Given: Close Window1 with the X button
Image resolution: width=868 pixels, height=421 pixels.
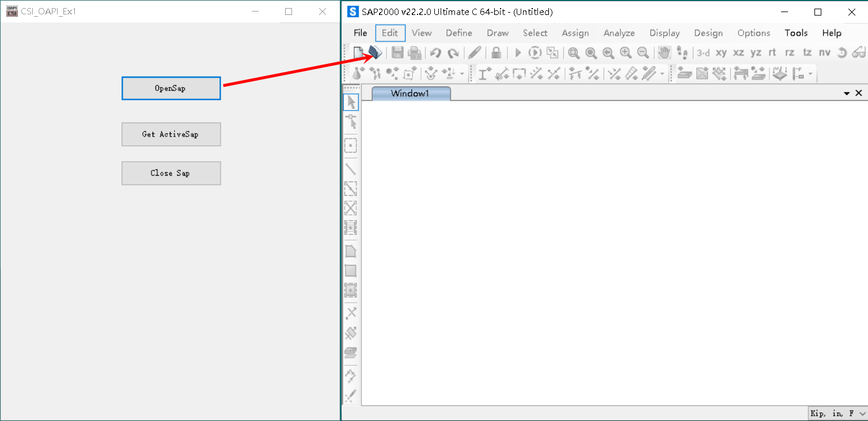Looking at the screenshot, I should tap(859, 93).
